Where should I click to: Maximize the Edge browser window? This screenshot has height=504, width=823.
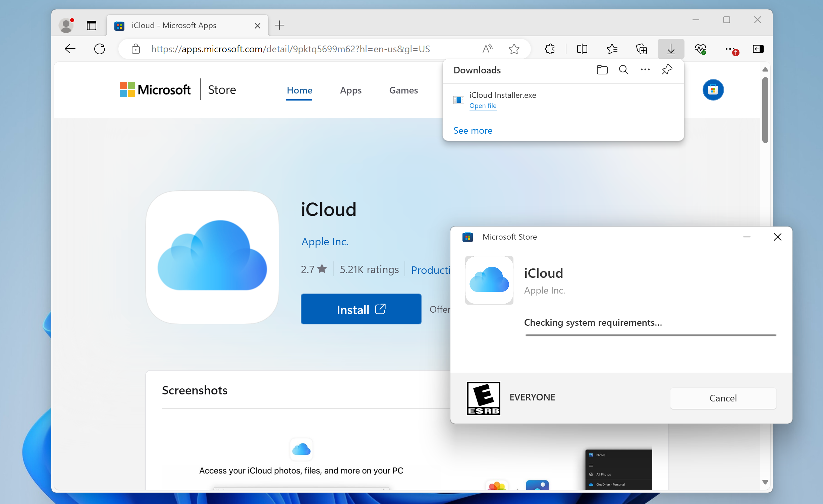click(x=726, y=20)
